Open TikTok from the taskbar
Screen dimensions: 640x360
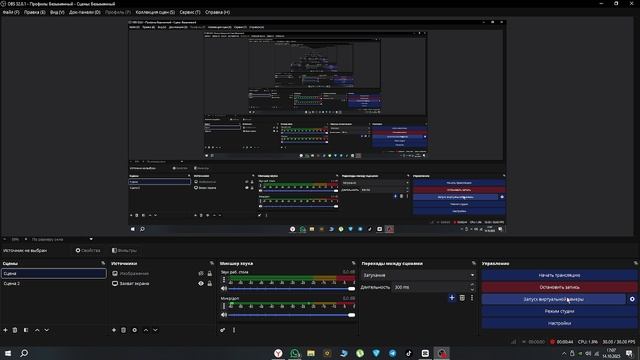click(409, 353)
